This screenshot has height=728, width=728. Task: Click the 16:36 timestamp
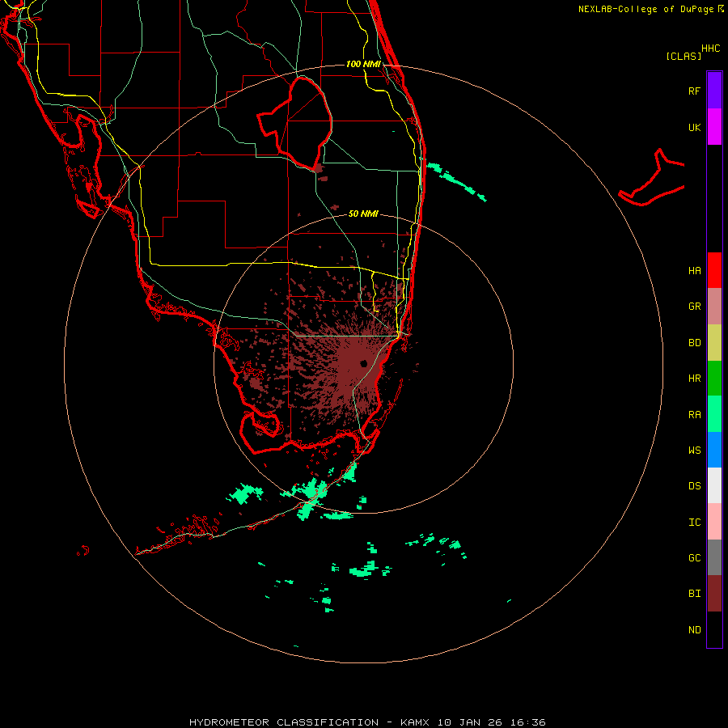[x=528, y=722]
